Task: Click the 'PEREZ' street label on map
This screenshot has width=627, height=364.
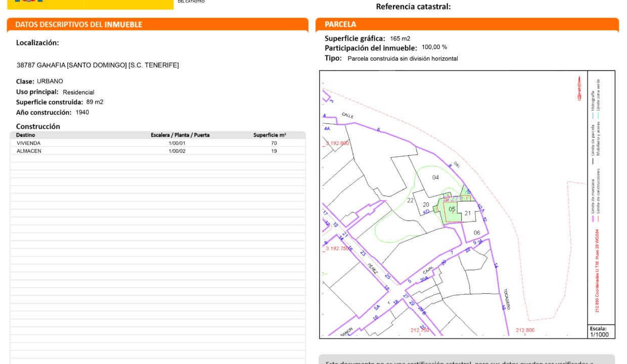Action: pyautogui.click(x=373, y=268)
